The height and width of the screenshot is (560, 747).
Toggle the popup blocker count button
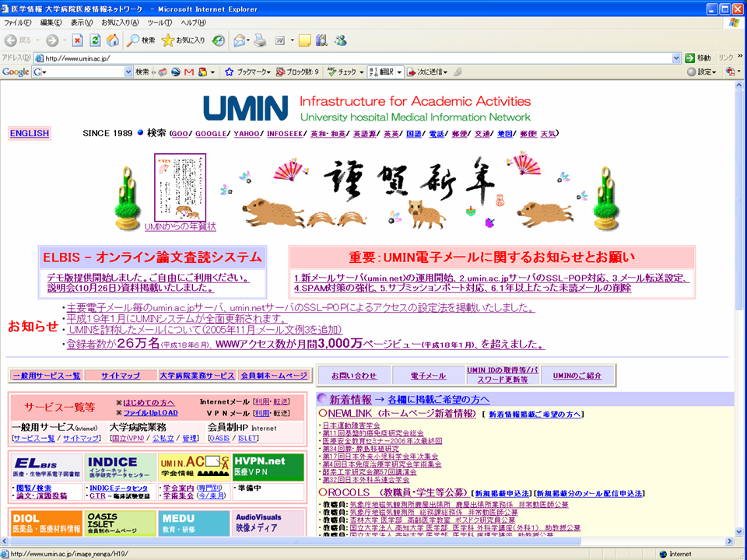[297, 72]
